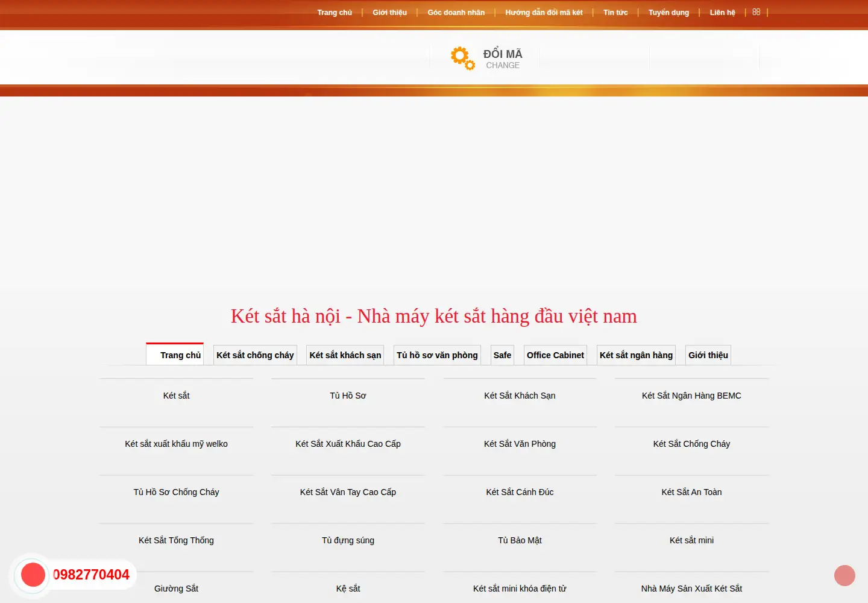Screen dimensions: 868x603
Task: Open Trang chủ in the top red navigation
Action: (335, 13)
